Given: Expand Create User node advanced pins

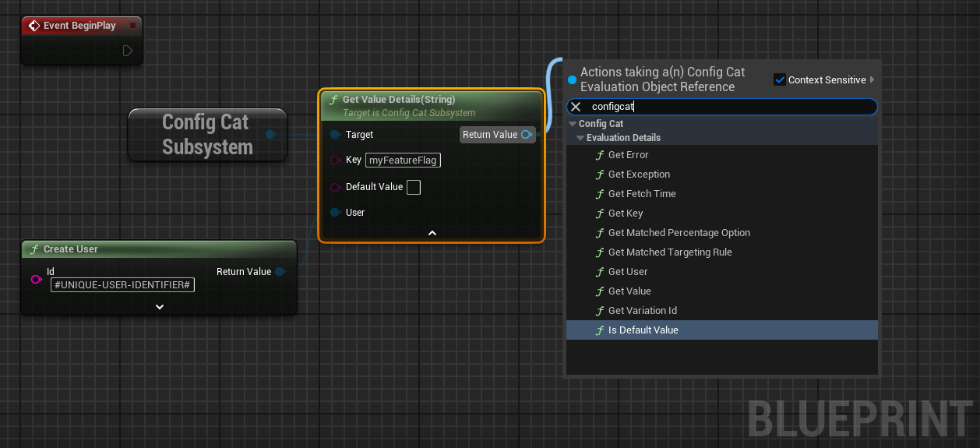Looking at the screenshot, I should pos(160,307).
